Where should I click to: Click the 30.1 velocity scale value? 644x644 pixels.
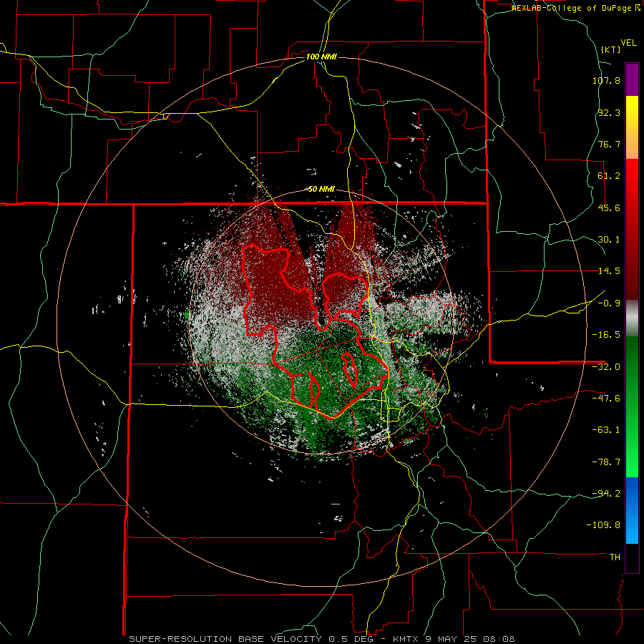click(x=609, y=240)
